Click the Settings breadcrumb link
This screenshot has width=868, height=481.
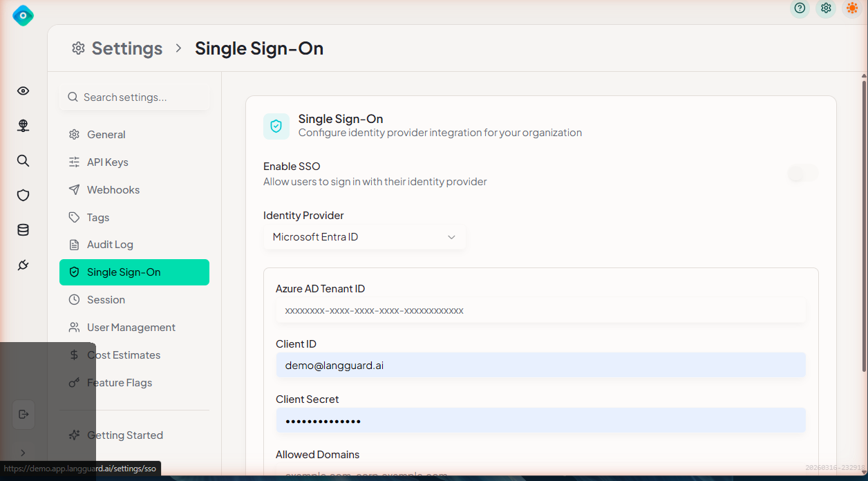coord(126,48)
